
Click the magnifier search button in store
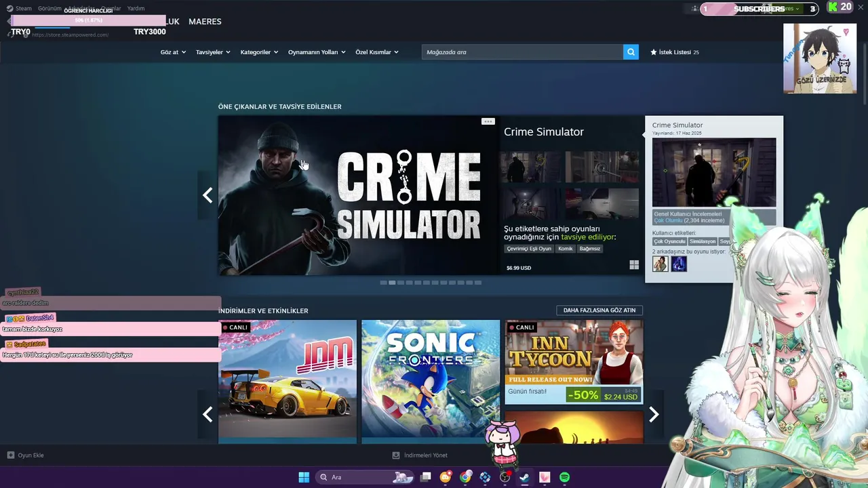(631, 52)
